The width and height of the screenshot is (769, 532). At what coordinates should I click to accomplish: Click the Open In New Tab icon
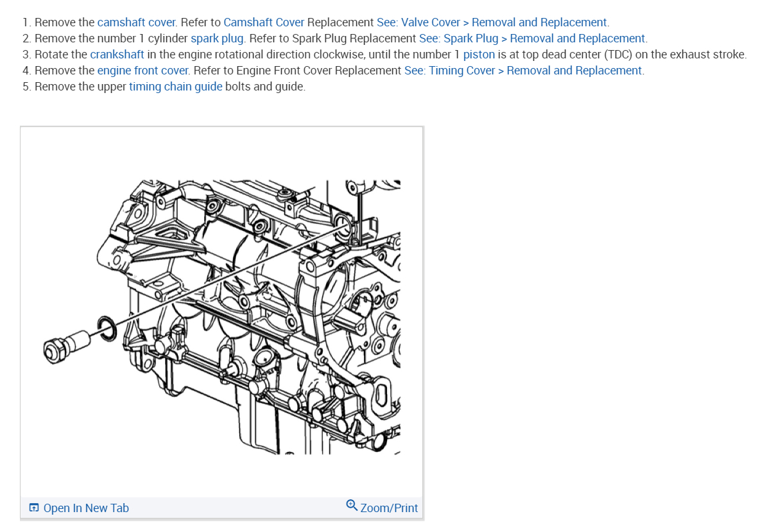34,508
